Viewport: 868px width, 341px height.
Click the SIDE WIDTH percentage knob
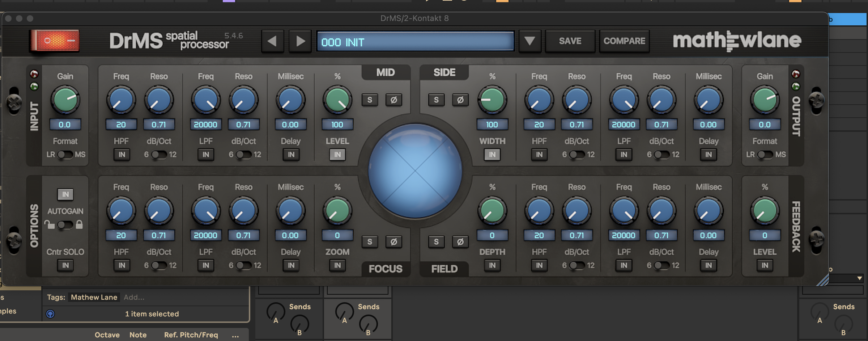(x=492, y=100)
